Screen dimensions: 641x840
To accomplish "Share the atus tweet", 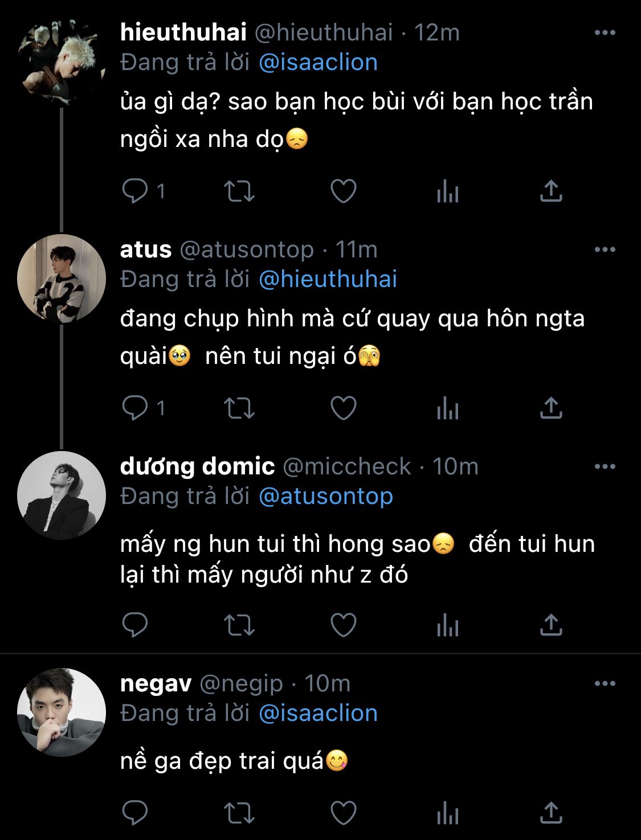I will coord(550,408).
